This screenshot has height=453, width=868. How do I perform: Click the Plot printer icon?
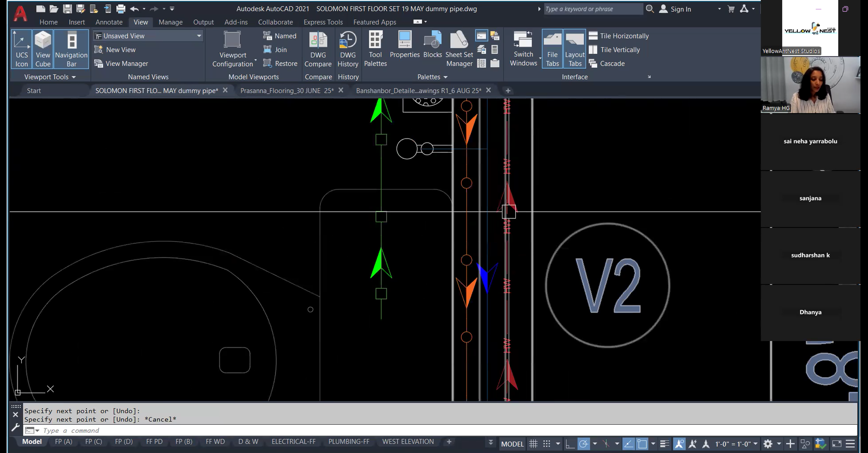[x=121, y=8]
